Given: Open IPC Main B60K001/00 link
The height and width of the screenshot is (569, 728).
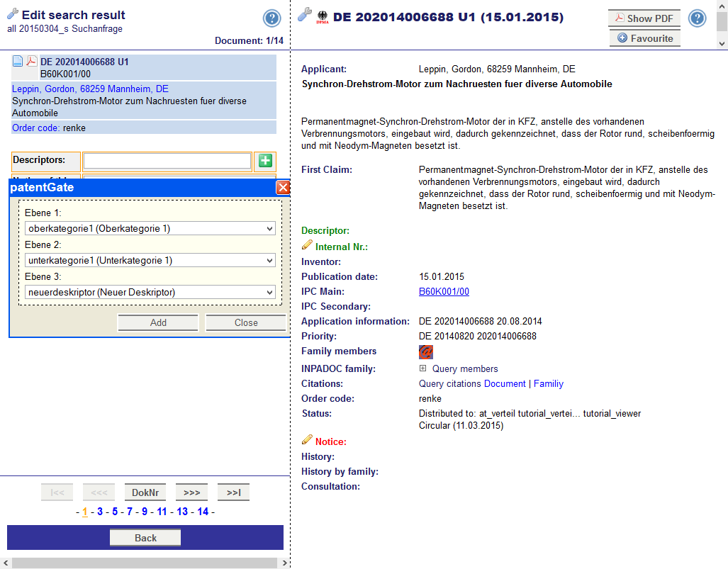Looking at the screenshot, I should [x=444, y=291].
